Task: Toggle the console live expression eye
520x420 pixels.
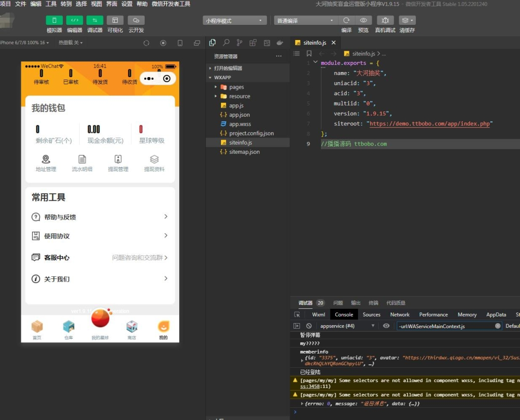Action: (386, 326)
